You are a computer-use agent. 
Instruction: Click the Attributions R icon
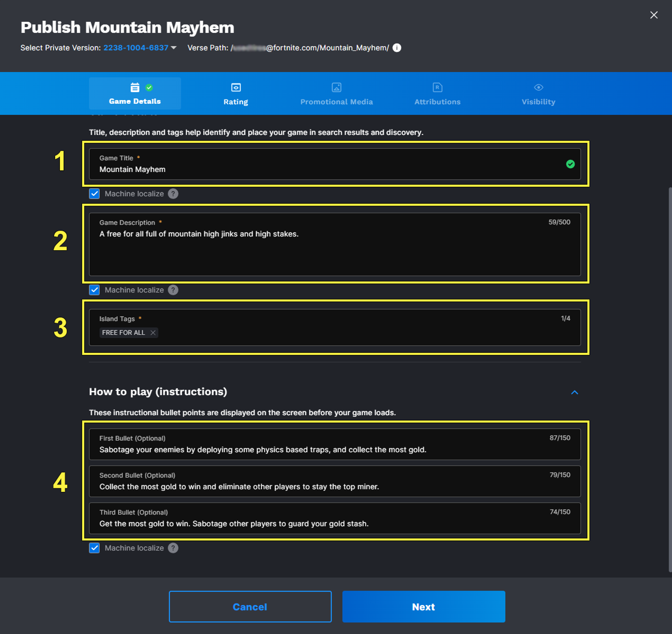pyautogui.click(x=437, y=88)
